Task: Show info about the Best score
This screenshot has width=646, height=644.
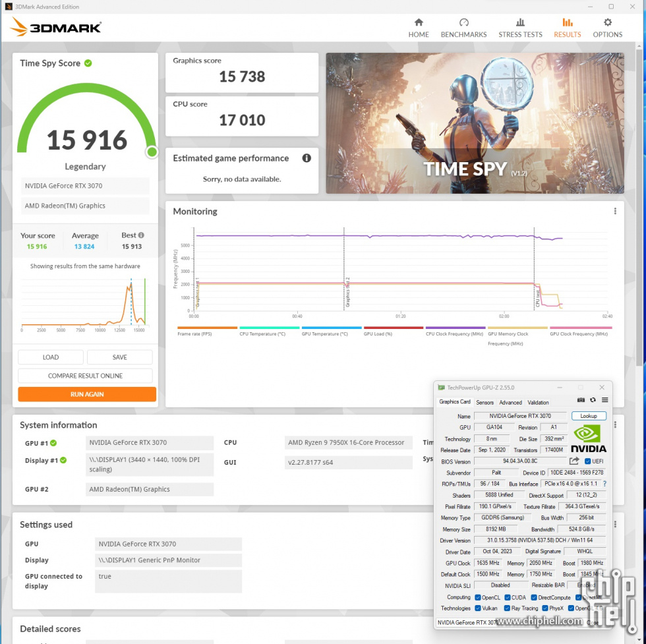Action: (x=141, y=235)
